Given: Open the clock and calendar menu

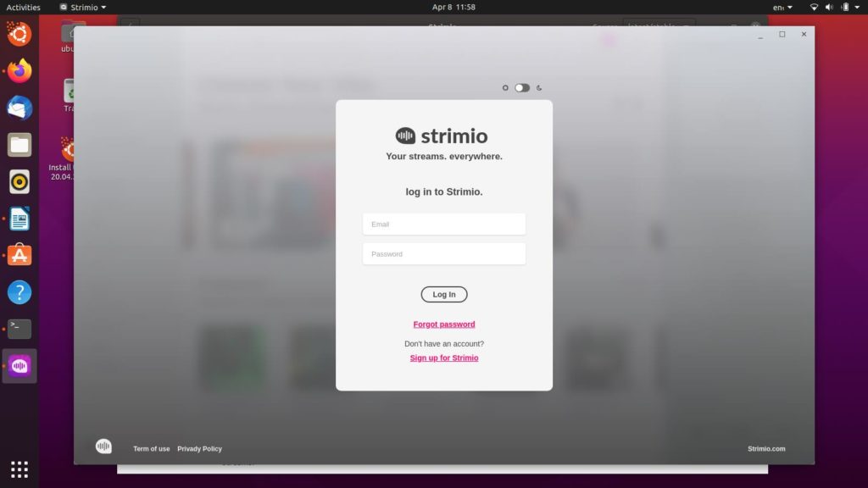Looking at the screenshot, I should [x=453, y=7].
